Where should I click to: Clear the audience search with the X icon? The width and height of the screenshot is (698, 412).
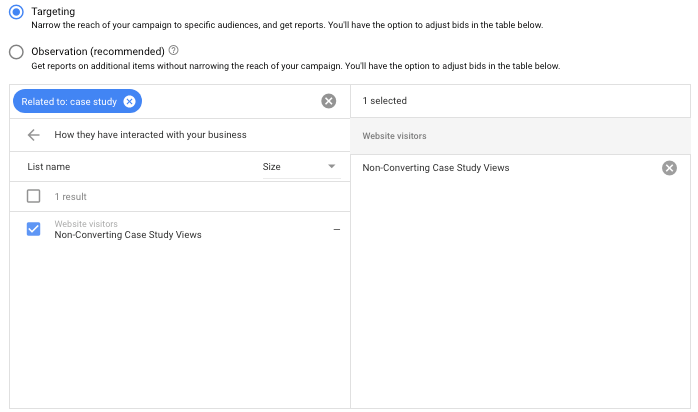pyautogui.click(x=328, y=101)
